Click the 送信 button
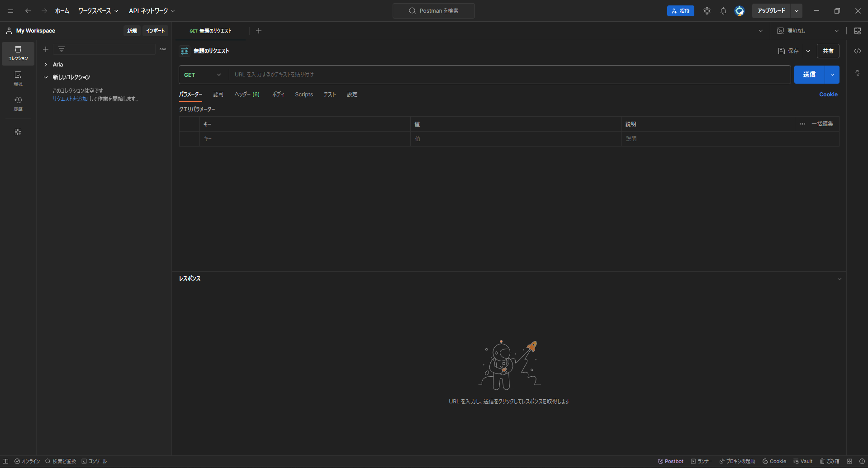 (809, 75)
